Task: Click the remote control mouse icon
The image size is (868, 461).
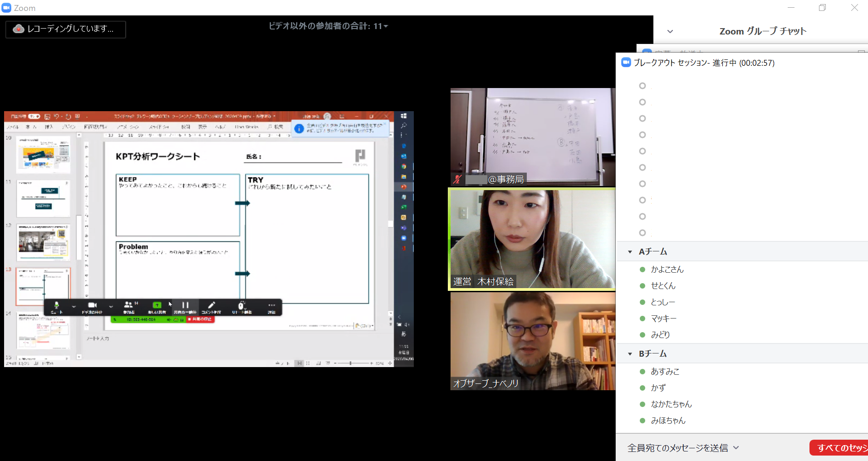Action: 241,306
